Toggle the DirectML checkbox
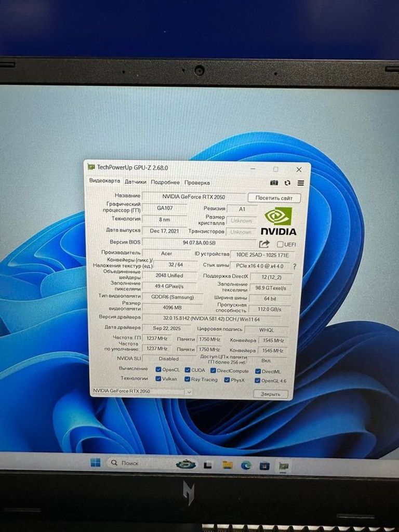 (x=258, y=371)
